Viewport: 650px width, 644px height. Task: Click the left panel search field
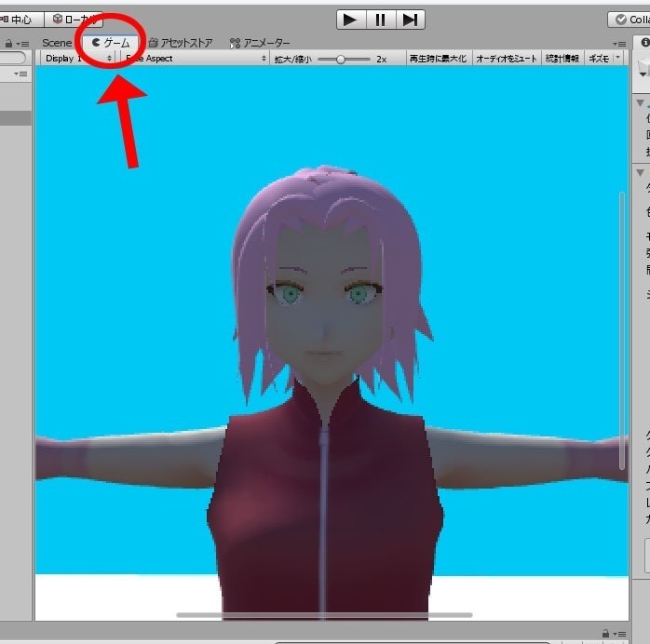click(12, 58)
